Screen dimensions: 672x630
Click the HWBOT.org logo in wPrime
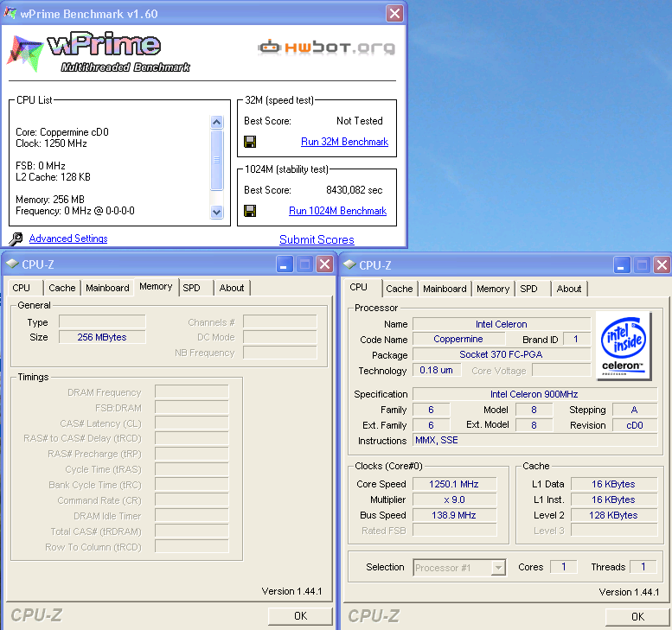coord(327,48)
